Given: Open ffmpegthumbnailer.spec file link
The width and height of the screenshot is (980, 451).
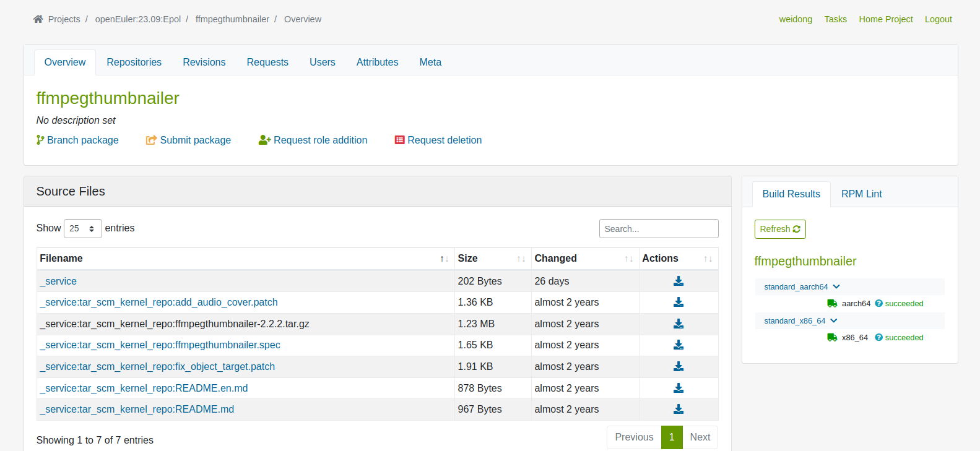Looking at the screenshot, I should click(x=160, y=345).
